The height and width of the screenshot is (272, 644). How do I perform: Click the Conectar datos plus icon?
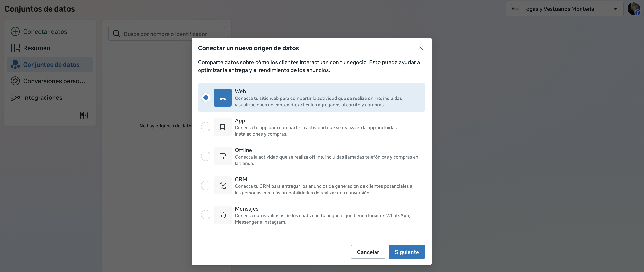15,32
